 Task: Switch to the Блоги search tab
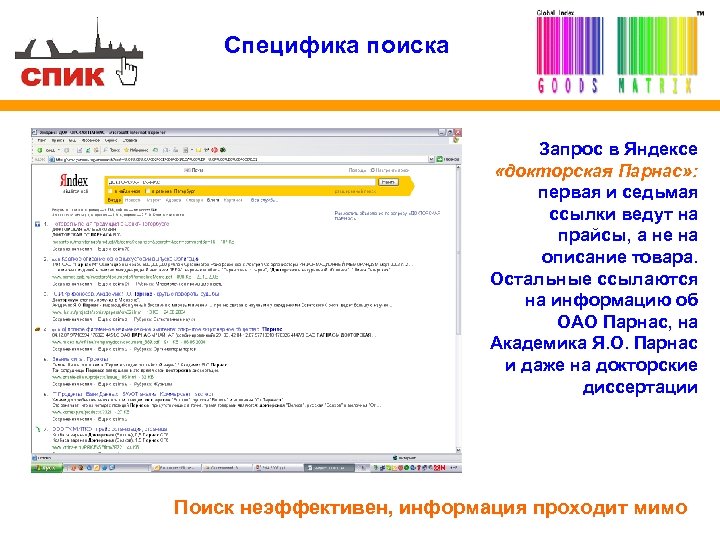[213, 200]
